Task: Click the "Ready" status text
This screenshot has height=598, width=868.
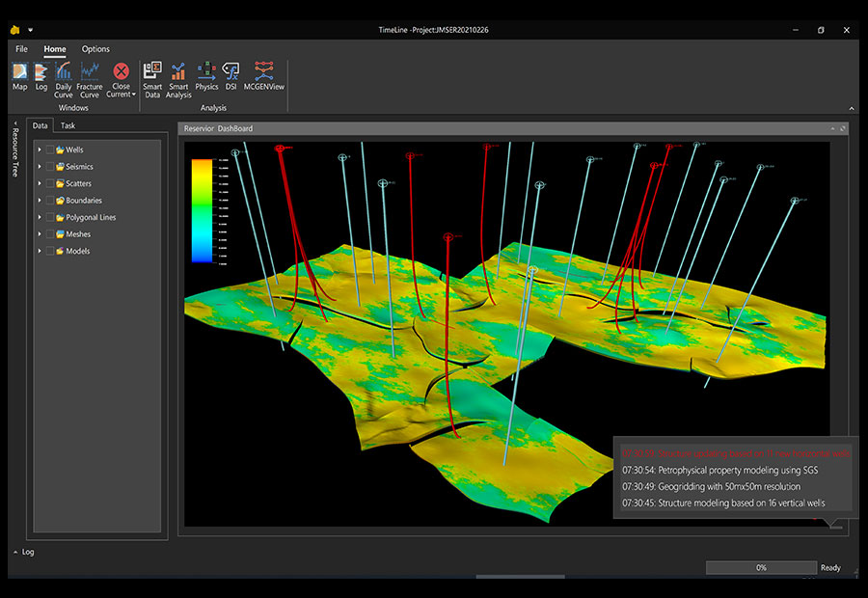Action: 830,567
